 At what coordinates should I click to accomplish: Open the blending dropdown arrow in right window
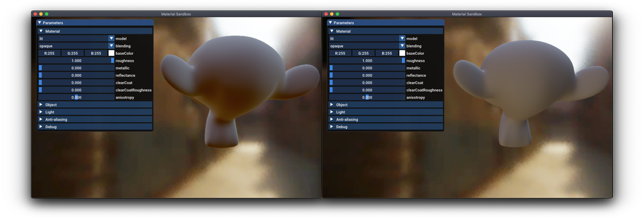[x=402, y=46]
